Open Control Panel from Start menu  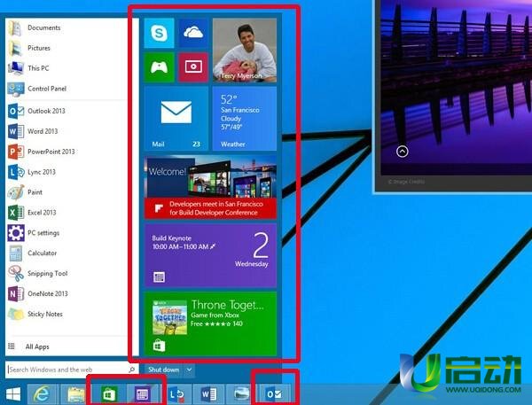[36, 89]
